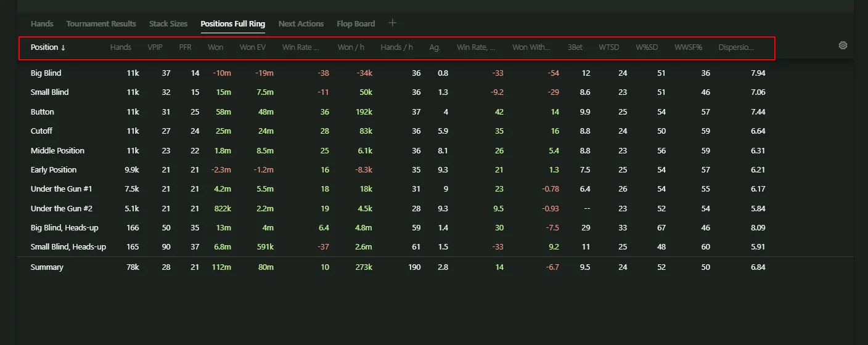The image size is (868, 345).
Task: Go to the Next Actions tab
Action: coord(301,24)
